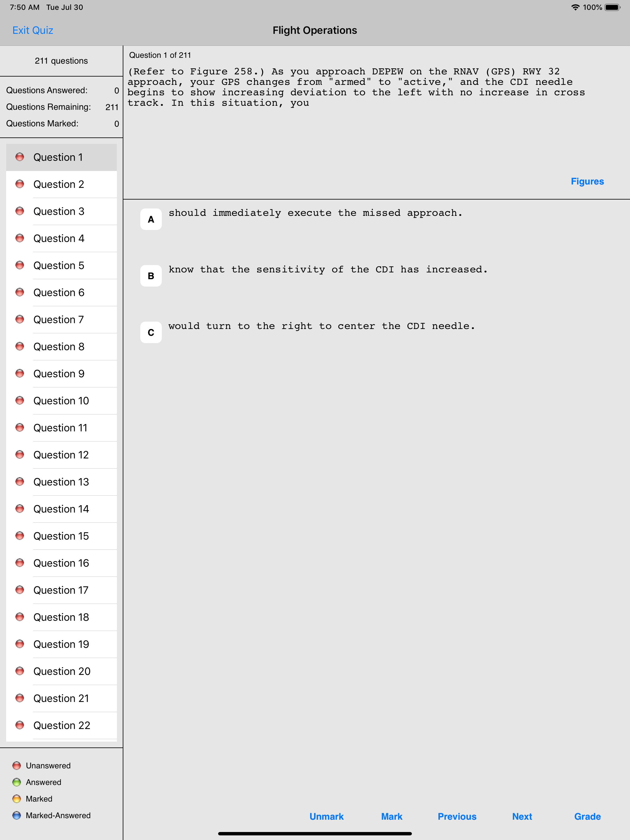Open Question 7 in sidebar

[61, 320]
